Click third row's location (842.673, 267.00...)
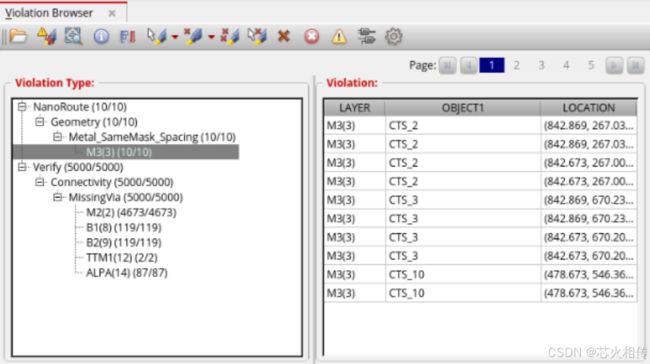Image resolution: width=650 pixels, height=364 pixels. click(589, 163)
